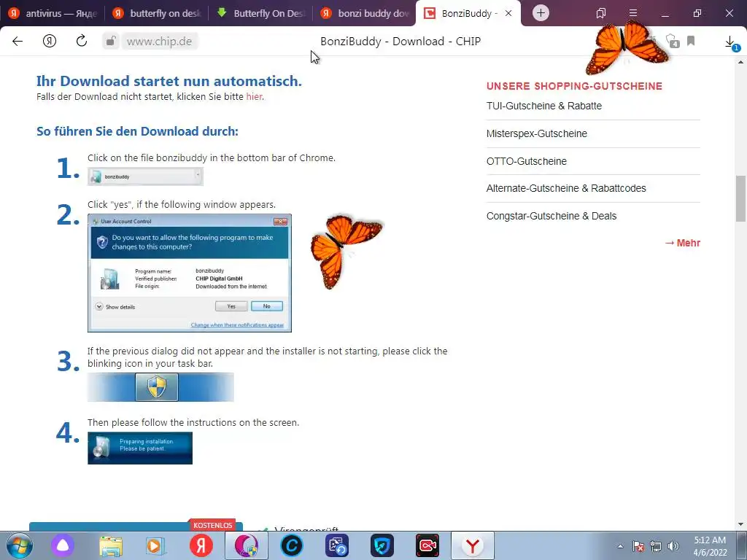
Task: Click the Yandex Browser Y taskbar icon
Action: (473, 545)
